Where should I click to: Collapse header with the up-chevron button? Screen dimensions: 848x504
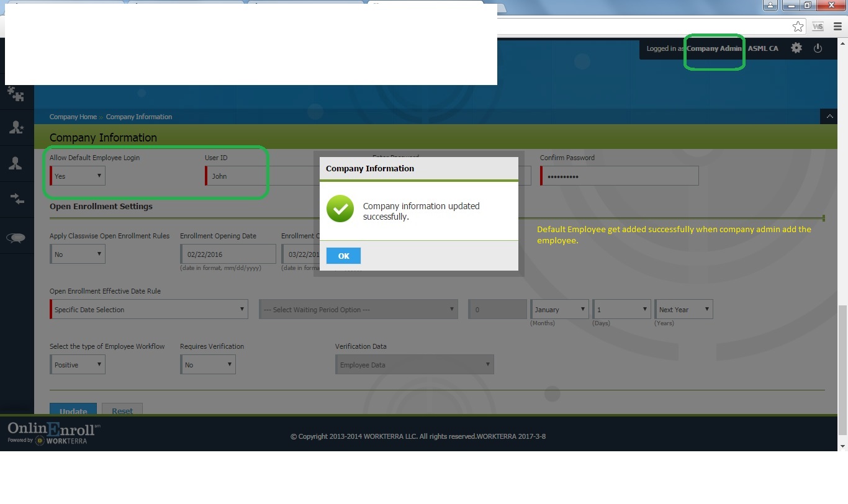pos(829,116)
